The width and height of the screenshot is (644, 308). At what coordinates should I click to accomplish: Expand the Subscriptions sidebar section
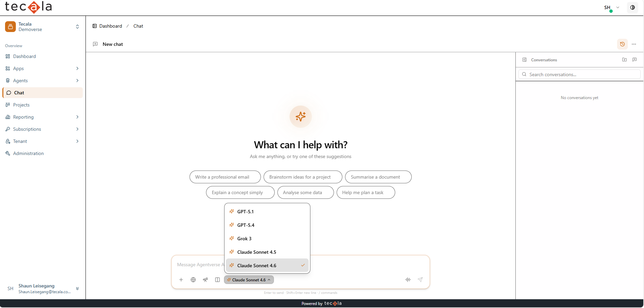(x=77, y=129)
